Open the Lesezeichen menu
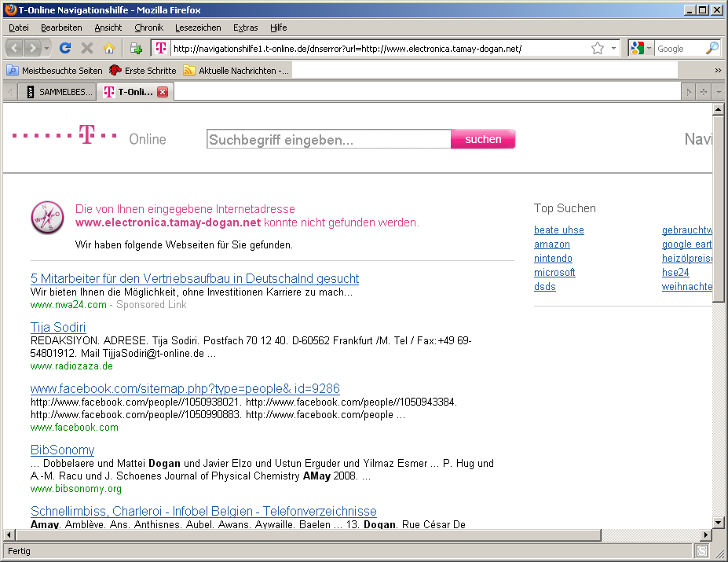Screen dimensions: 728x562 pyautogui.click(x=198, y=28)
